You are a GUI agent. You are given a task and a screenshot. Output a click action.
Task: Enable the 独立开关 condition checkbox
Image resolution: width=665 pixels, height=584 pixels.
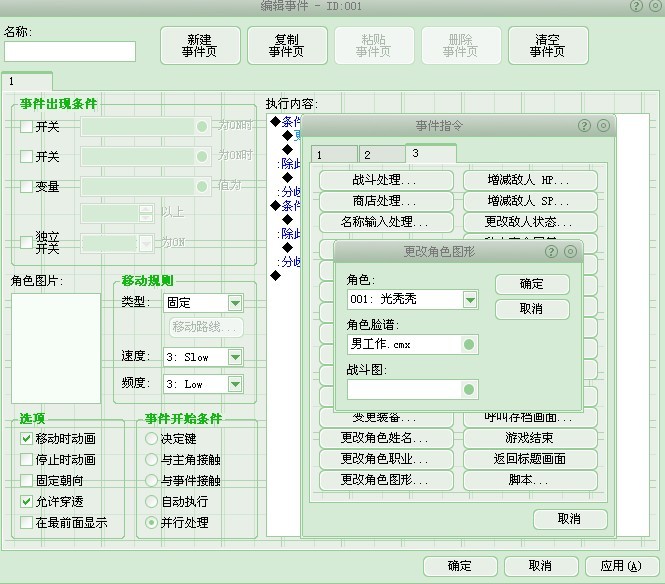26,242
